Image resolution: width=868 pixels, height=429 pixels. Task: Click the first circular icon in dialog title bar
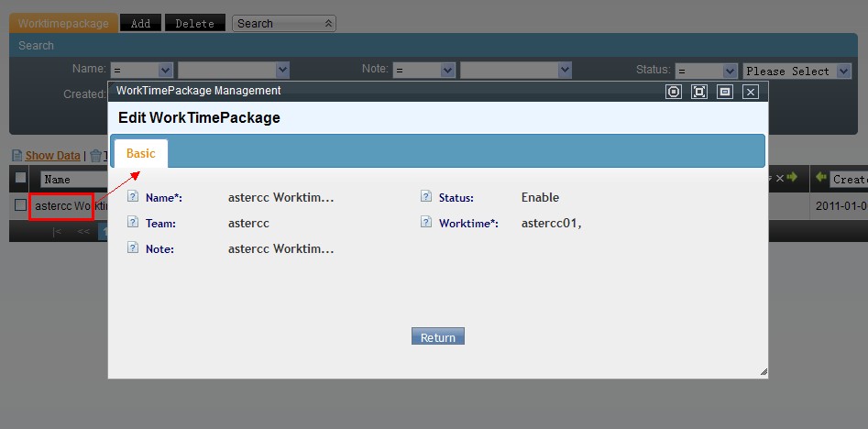[x=674, y=92]
